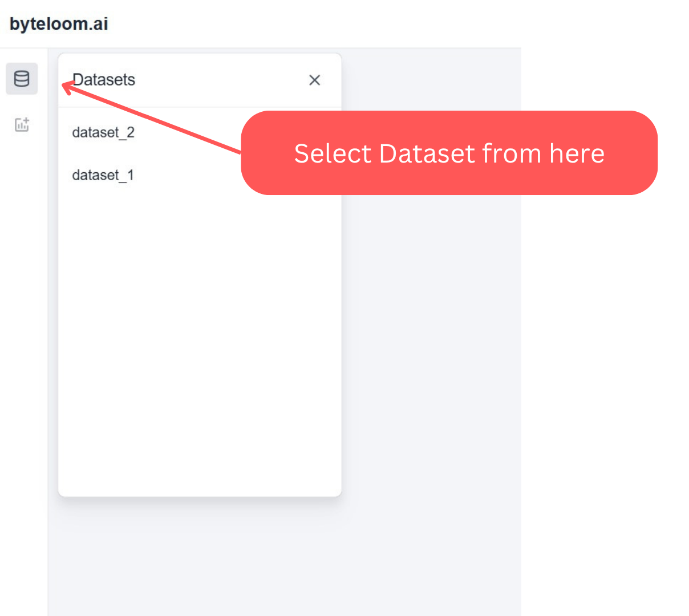
Task: Click the byteloom.ai logo
Action: [59, 24]
